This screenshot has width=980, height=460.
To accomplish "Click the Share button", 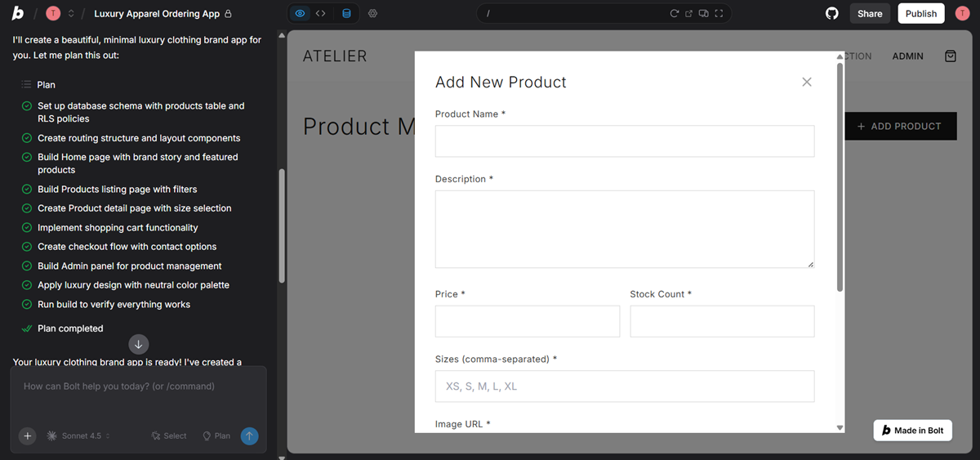I will click(870, 14).
